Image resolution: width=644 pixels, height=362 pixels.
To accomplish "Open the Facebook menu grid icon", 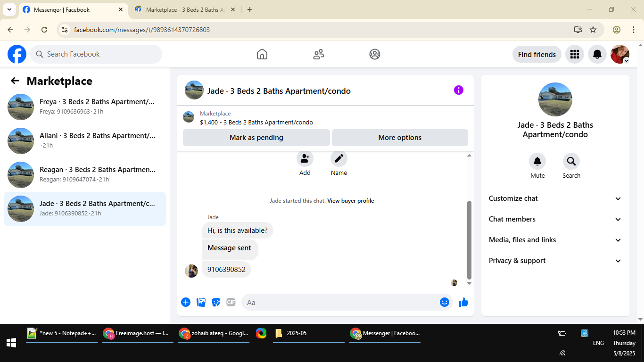I will tap(575, 54).
